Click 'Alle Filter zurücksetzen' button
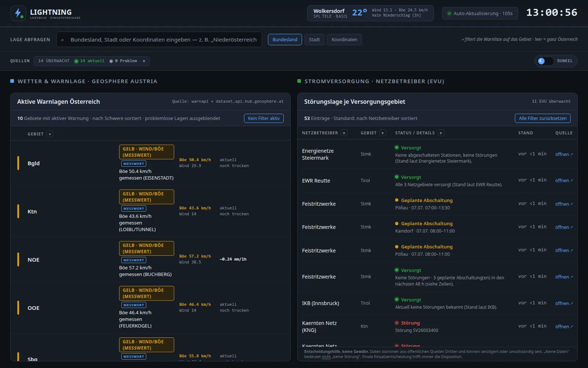Viewport: 588px width, 368px height. [543, 118]
